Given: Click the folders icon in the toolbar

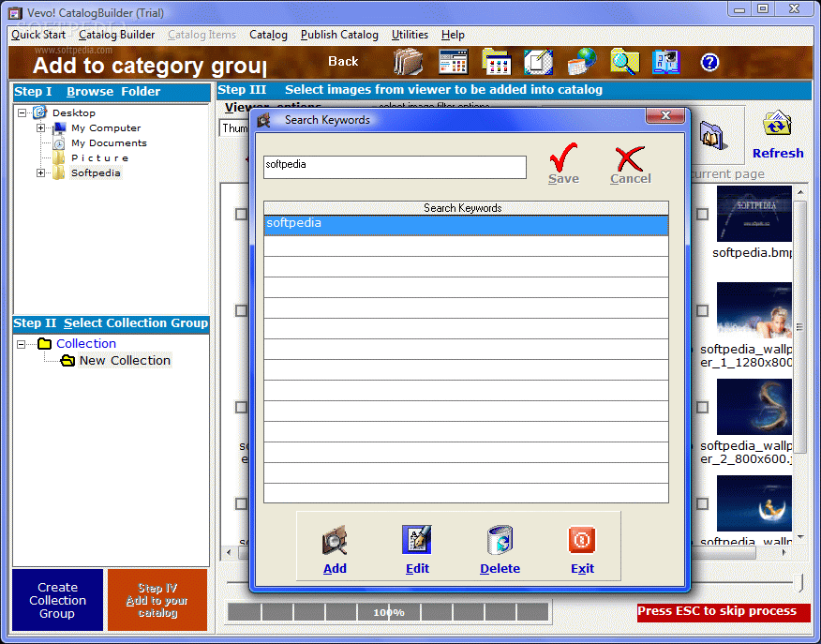Looking at the screenshot, I should (x=408, y=62).
